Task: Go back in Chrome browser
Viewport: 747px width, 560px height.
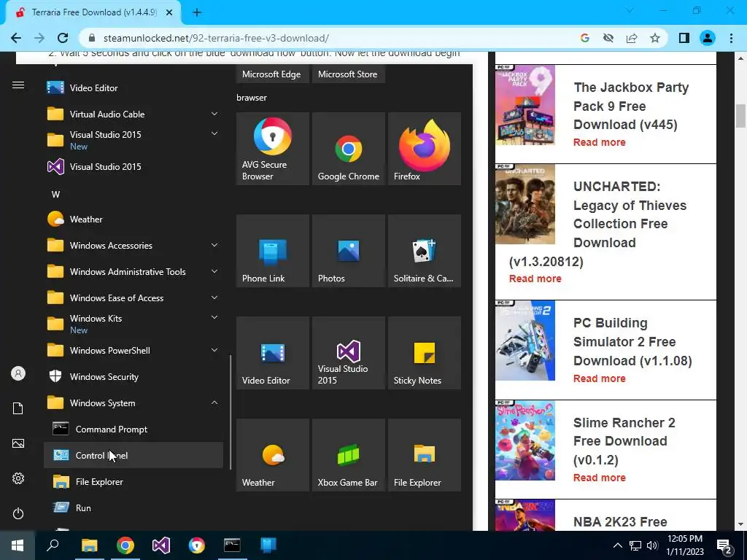Action: 16,38
